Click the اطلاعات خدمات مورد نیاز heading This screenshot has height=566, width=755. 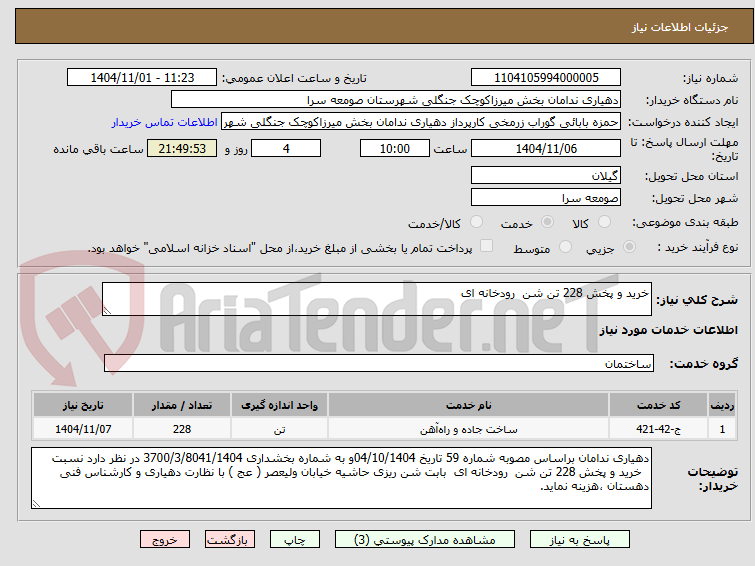pos(668,330)
